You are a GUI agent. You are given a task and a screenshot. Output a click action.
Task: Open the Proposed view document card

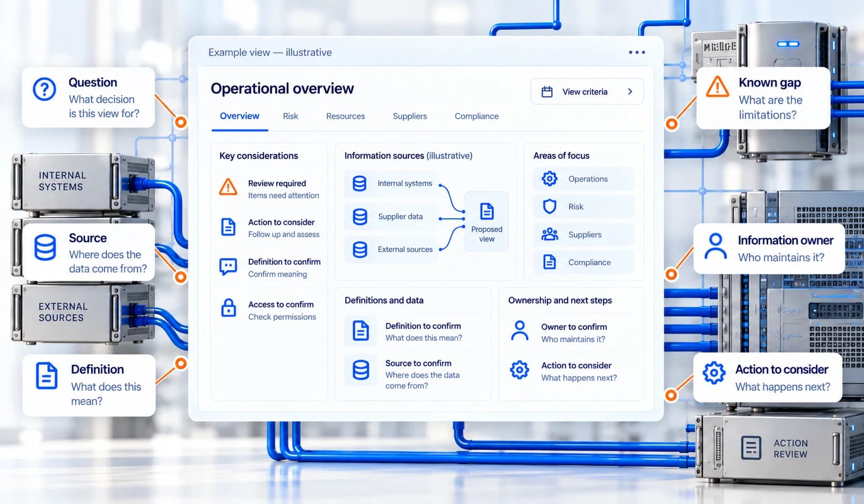pos(487,221)
